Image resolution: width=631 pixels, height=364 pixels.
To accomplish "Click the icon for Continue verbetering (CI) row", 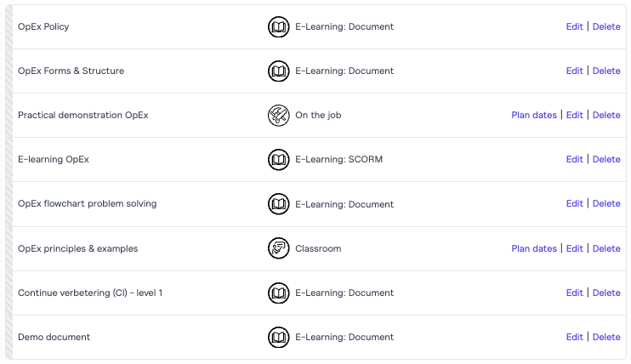I will (x=279, y=293).
